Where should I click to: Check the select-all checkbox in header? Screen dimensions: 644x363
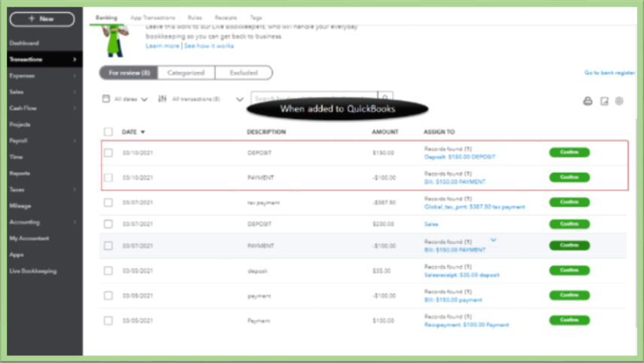pyautogui.click(x=108, y=132)
